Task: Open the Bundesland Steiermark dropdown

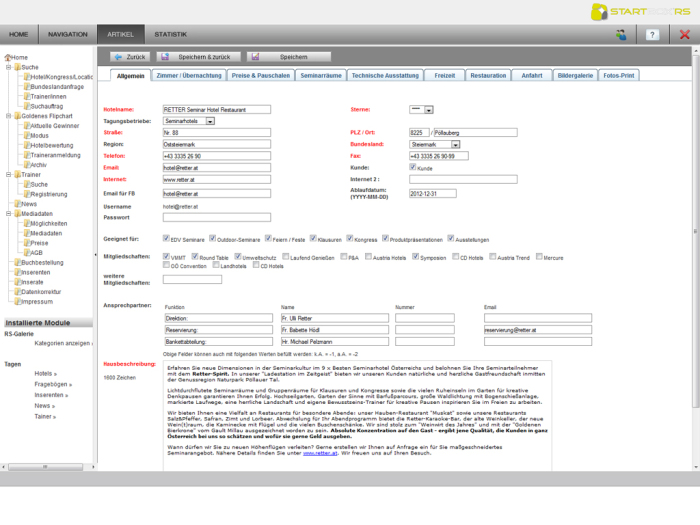Action: 435,145
